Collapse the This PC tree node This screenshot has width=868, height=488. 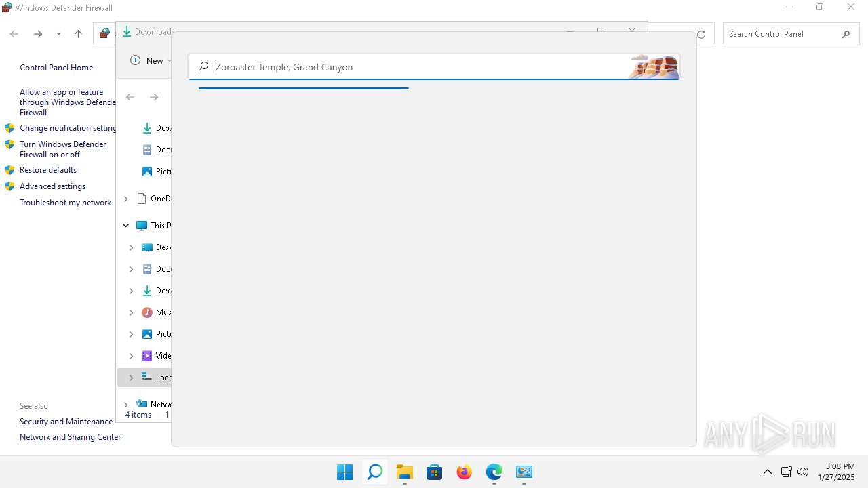[x=125, y=226]
